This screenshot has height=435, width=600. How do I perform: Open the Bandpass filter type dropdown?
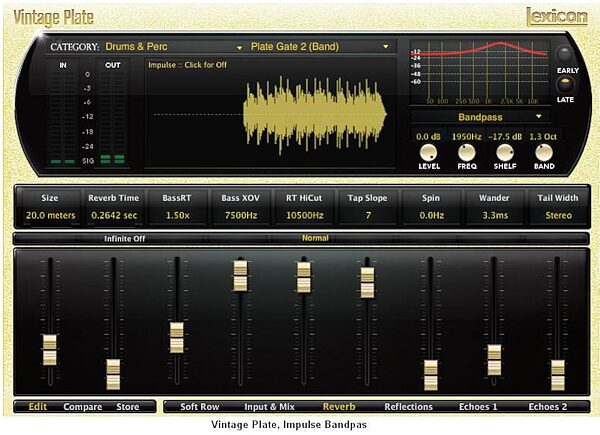point(539,116)
